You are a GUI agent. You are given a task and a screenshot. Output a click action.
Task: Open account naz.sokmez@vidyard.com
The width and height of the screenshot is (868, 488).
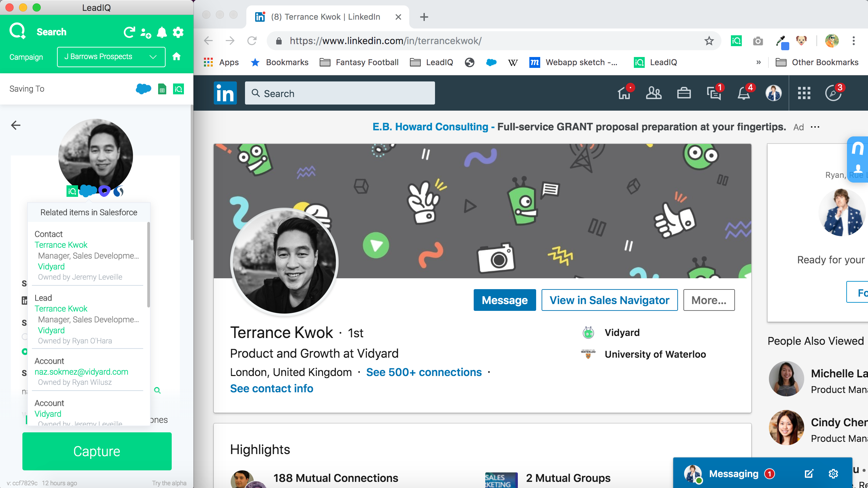pos(81,372)
